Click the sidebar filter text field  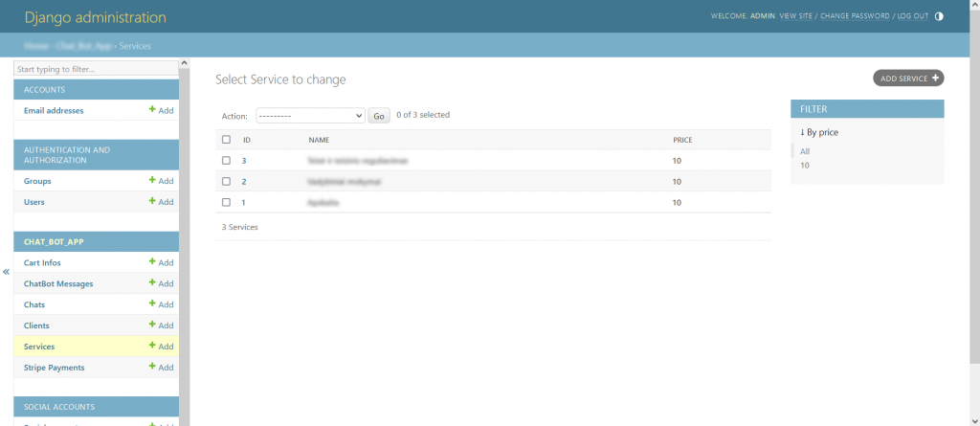point(96,69)
